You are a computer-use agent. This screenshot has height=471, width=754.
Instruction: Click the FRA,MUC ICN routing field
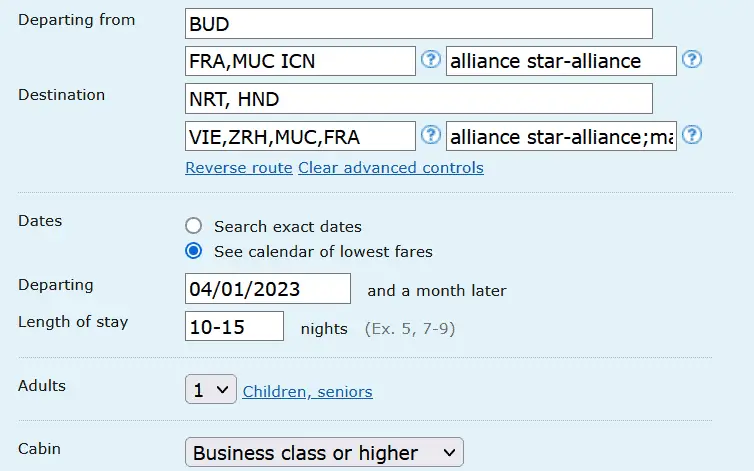[300, 61]
